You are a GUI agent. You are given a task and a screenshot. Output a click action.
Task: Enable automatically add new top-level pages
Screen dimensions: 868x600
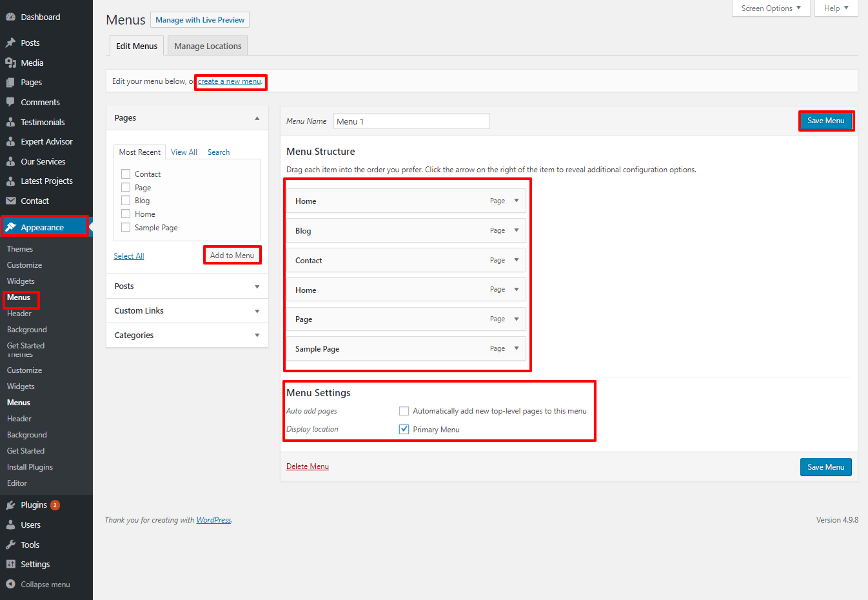[404, 411]
